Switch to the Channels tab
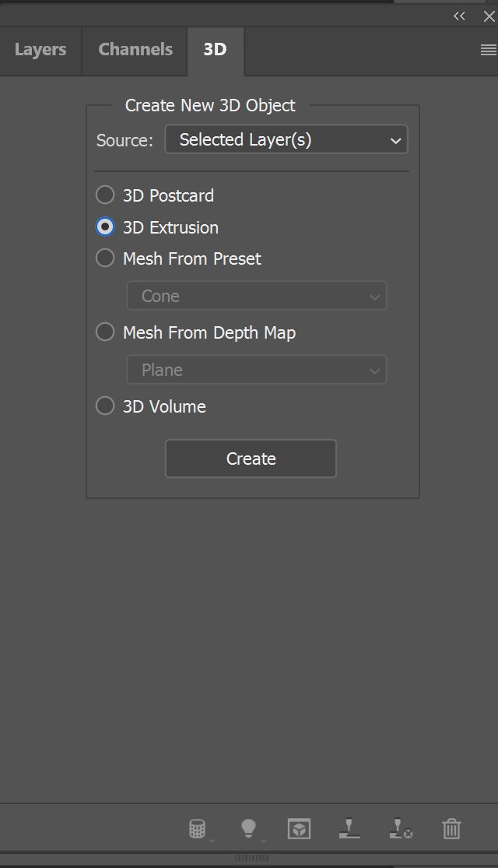Screen dimensions: 498x868 (x=135, y=50)
